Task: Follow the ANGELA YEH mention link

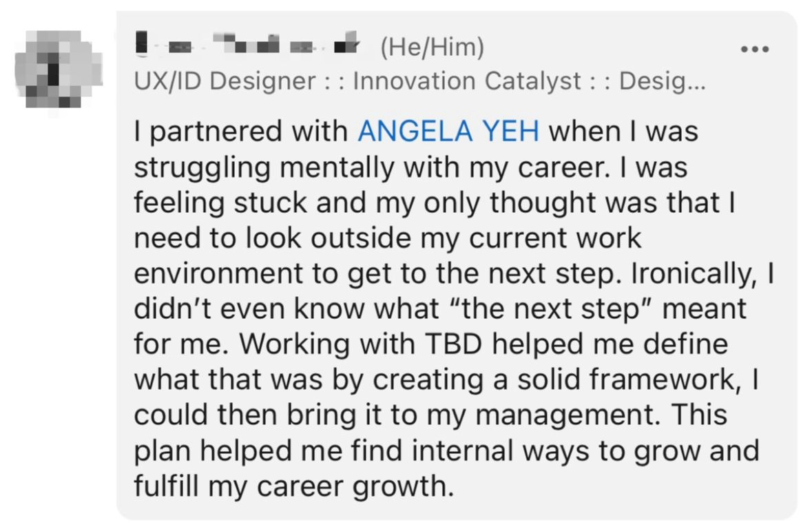Action: [x=448, y=131]
